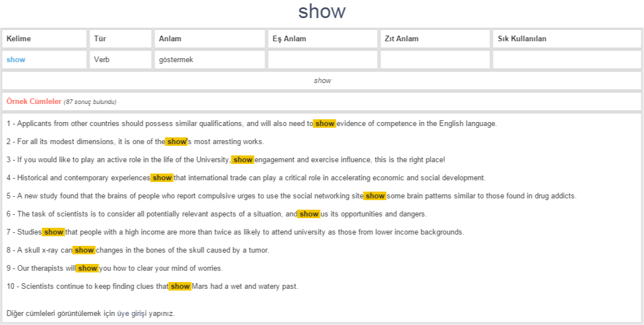This screenshot has width=644, height=325.
Task: Select the "Sık Kullanılan" column header
Action: point(522,39)
